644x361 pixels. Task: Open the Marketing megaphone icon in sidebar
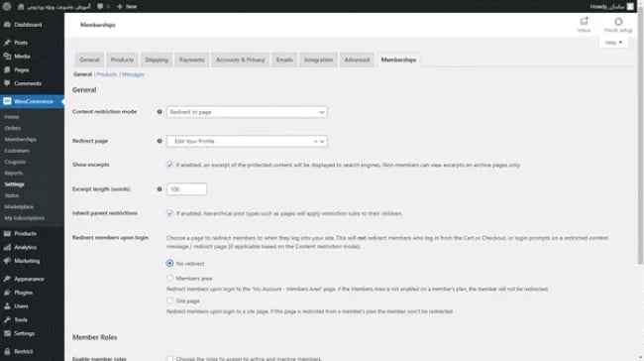tap(7, 261)
